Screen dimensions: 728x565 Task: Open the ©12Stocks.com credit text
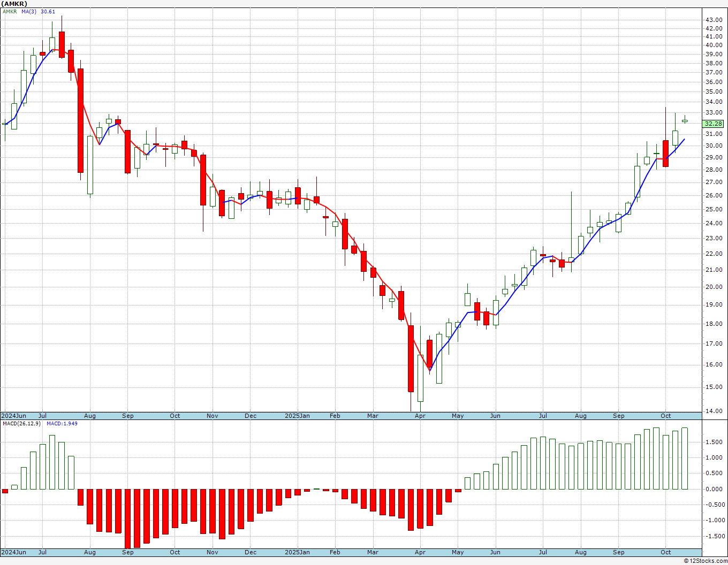point(706,561)
